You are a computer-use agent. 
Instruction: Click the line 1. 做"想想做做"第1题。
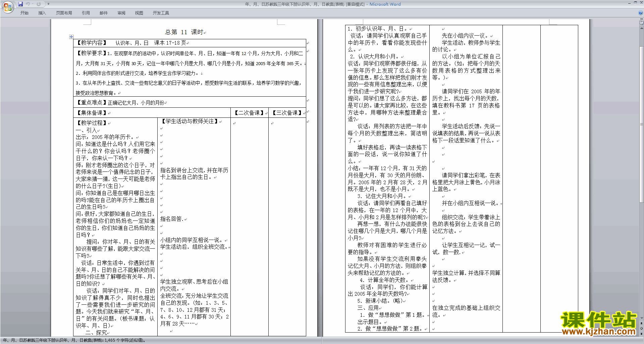392,315
